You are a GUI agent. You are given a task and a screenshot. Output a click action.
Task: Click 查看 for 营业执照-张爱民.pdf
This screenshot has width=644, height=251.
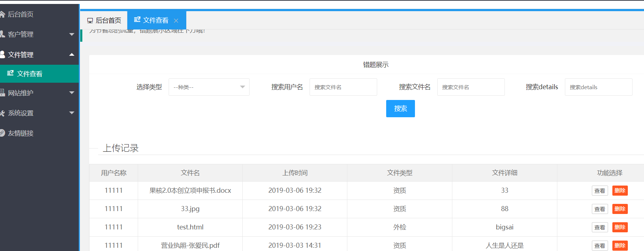[599, 246]
